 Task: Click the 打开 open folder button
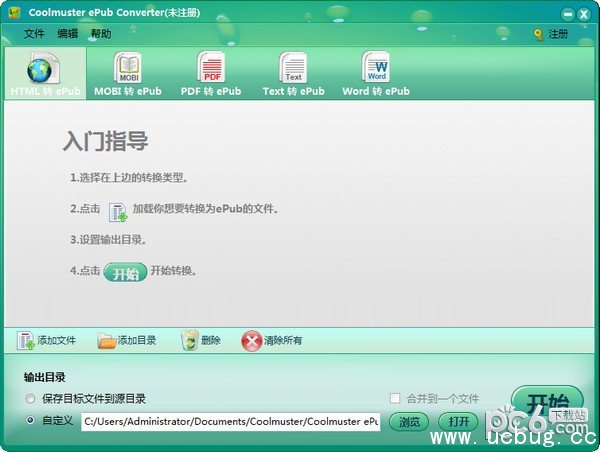pyautogui.click(x=458, y=421)
